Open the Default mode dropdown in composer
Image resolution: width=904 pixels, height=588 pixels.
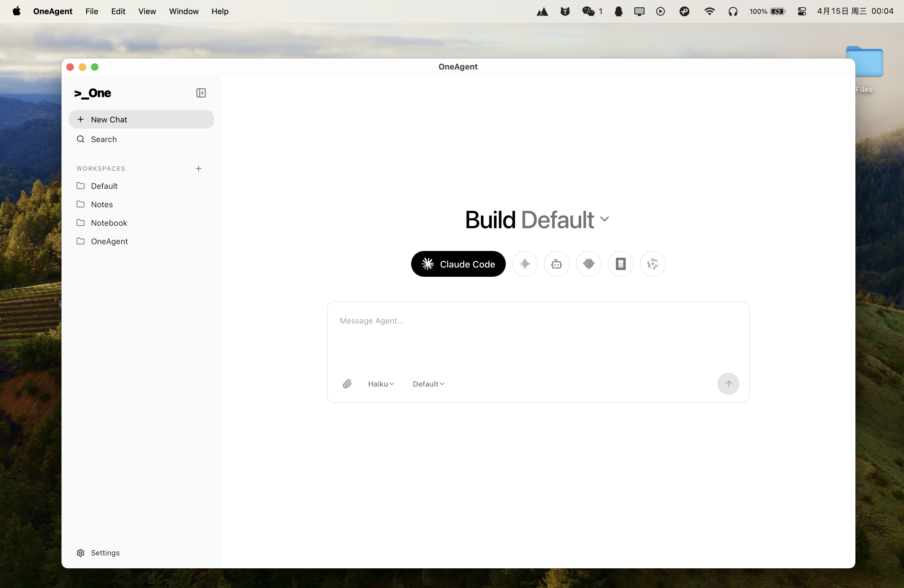pyautogui.click(x=428, y=384)
